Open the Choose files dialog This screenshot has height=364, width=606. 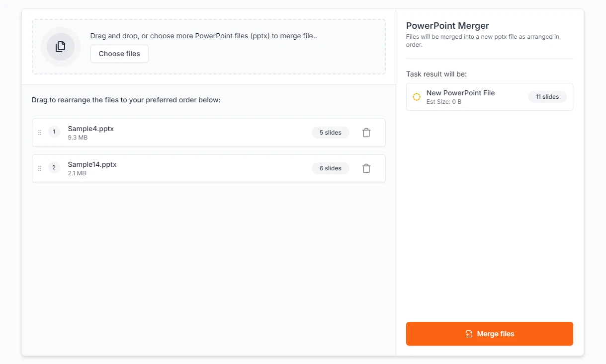119,54
